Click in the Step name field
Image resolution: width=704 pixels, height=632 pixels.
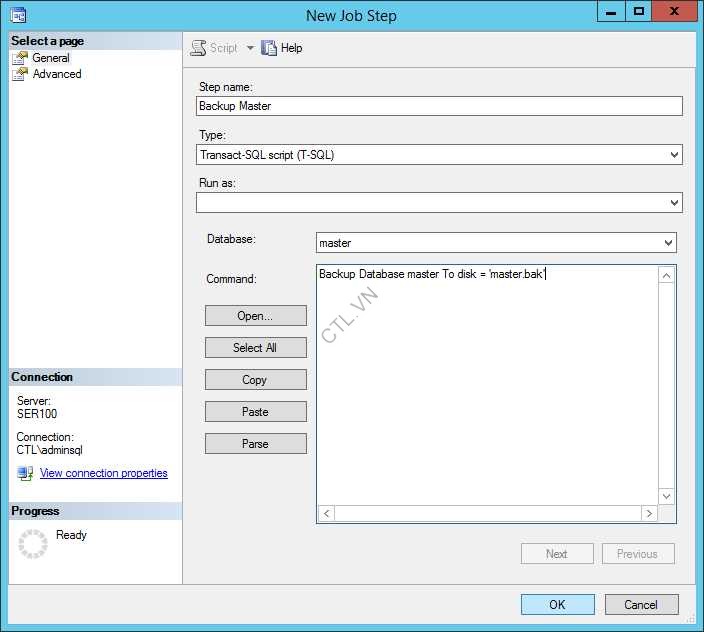coord(439,106)
